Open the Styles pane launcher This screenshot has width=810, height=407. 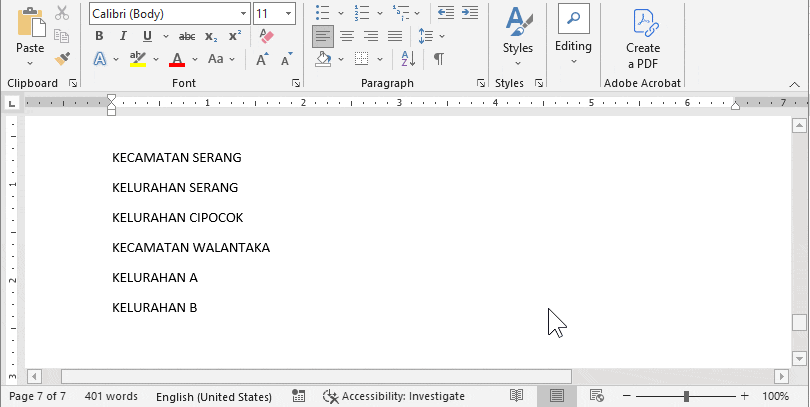tap(539, 83)
